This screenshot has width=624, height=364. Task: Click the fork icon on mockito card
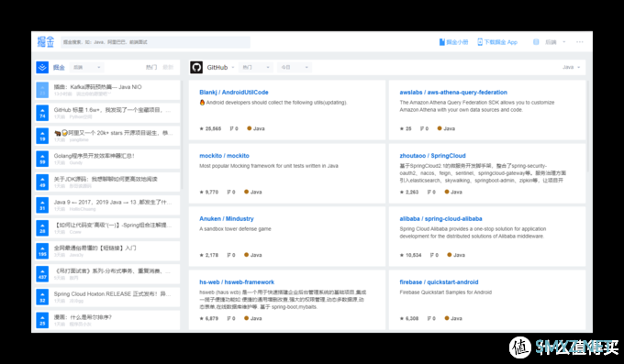(228, 192)
